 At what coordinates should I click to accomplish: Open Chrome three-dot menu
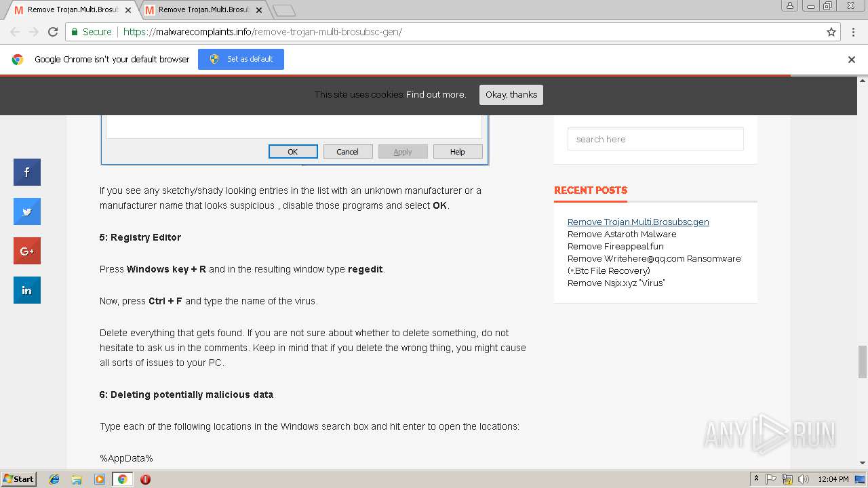[853, 32]
